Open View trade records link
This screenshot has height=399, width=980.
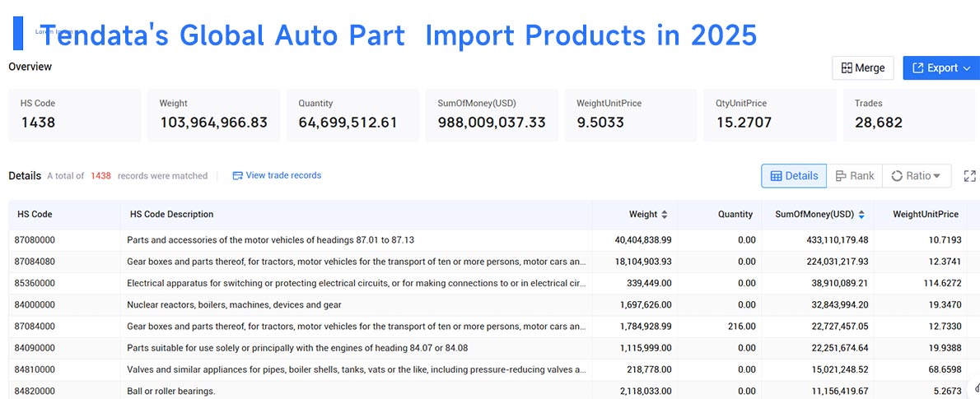(x=277, y=175)
